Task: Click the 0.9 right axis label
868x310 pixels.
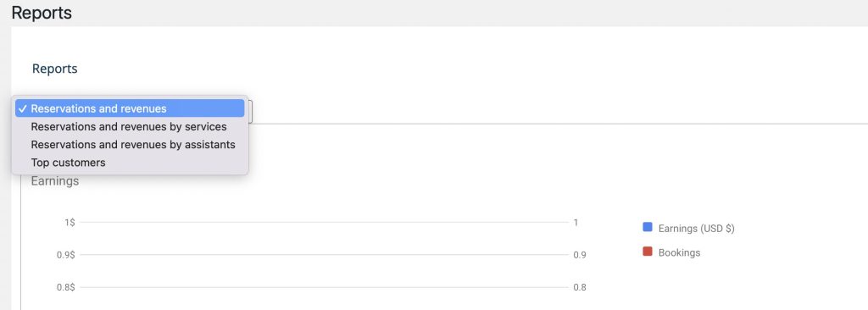Action: click(x=580, y=255)
